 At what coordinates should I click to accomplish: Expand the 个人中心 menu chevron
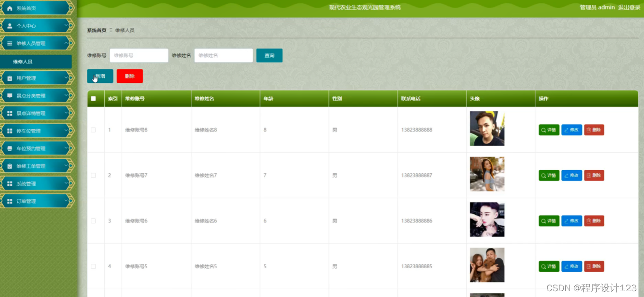[66, 26]
